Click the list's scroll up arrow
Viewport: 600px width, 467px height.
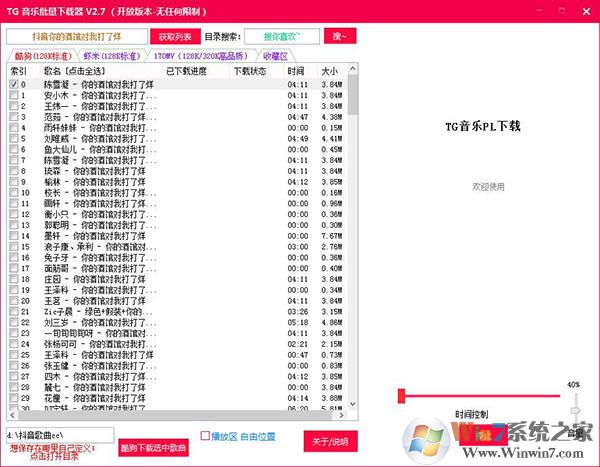pyautogui.click(x=353, y=69)
